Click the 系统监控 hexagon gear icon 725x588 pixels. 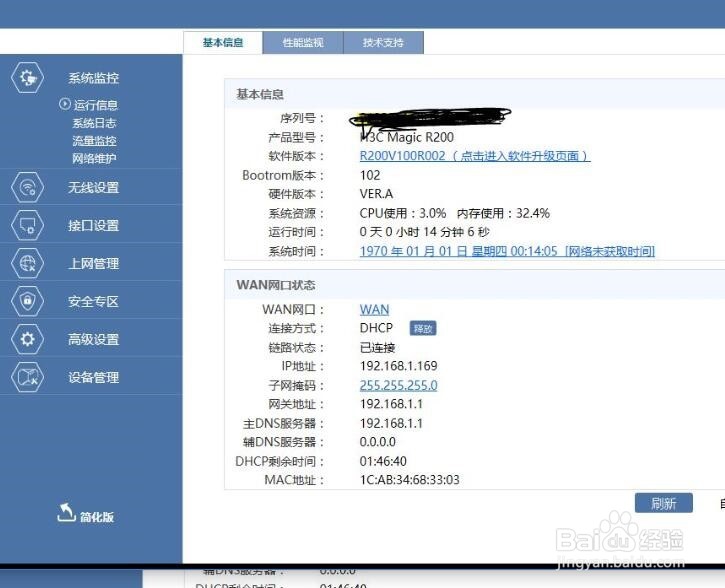point(27,78)
